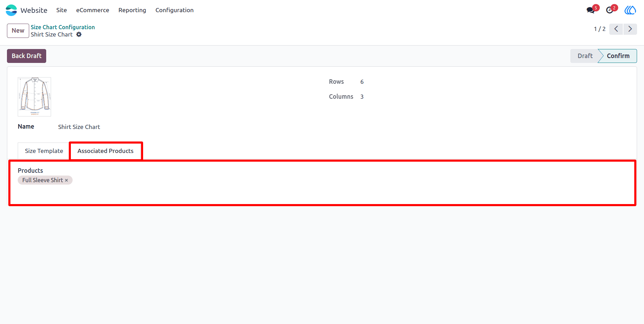Click the Products field label
The image size is (644, 324).
click(30, 171)
